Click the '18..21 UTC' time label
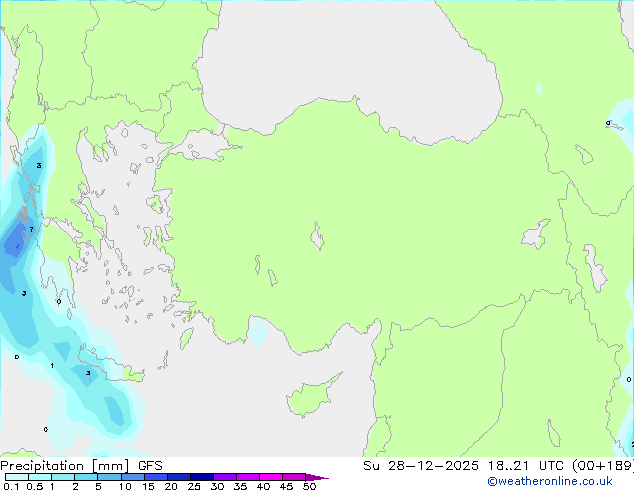The height and width of the screenshot is (490, 634). pos(525,466)
